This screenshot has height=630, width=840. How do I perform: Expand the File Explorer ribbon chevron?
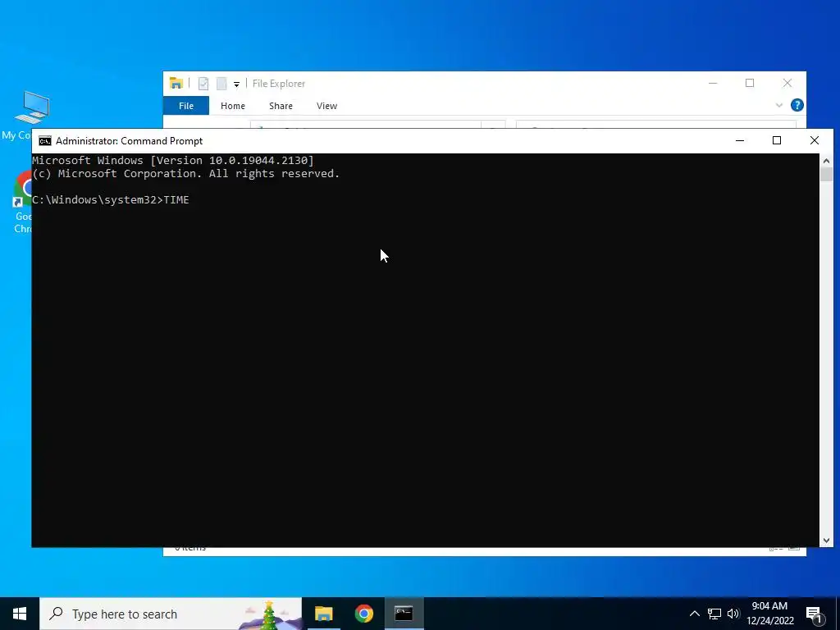point(779,105)
